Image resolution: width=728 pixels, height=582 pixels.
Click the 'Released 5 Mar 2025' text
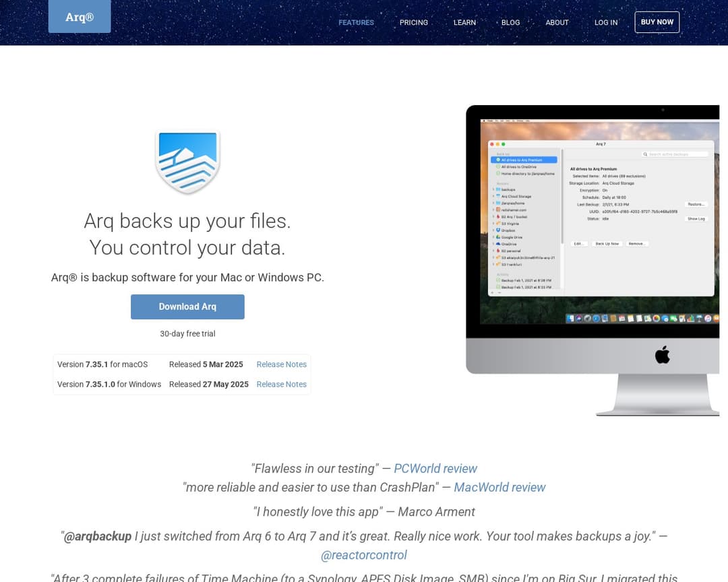click(x=206, y=364)
